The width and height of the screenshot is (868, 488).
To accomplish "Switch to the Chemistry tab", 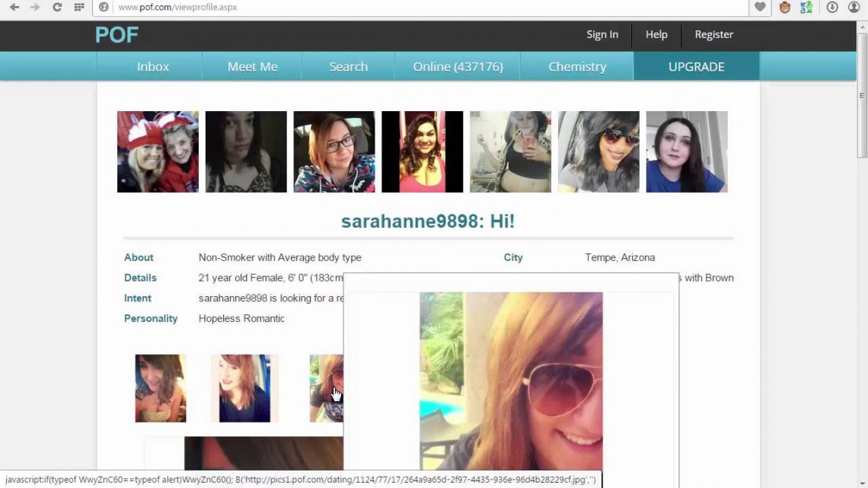I will click(576, 66).
